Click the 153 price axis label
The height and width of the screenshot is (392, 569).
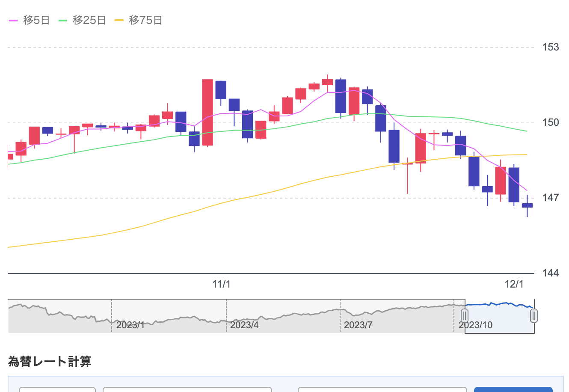pos(551,47)
